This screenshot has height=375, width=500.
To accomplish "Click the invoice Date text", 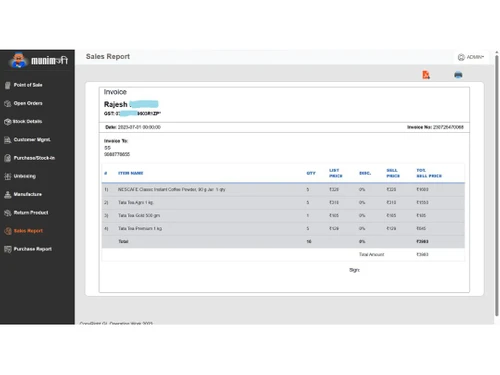I will (133, 127).
